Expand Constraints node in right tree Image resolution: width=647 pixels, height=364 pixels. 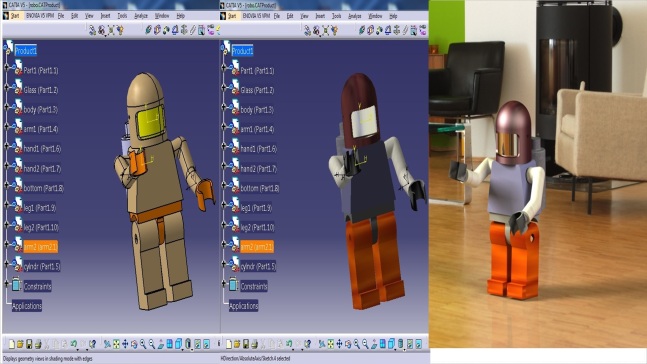(x=224, y=284)
